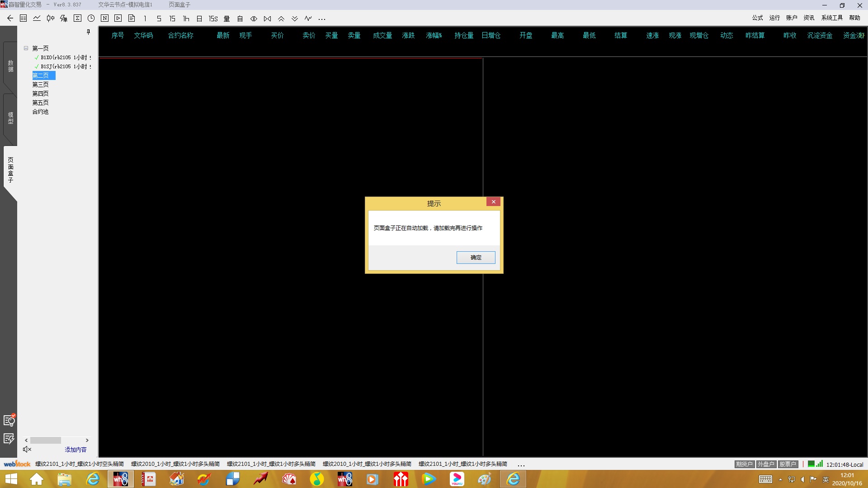Image resolution: width=868 pixels, height=488 pixels.
Task: Confirm the dialog with 确定
Action: point(476,258)
